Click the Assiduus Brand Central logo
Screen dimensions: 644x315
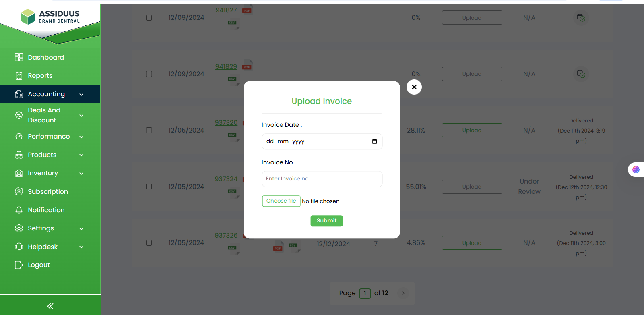50,17
